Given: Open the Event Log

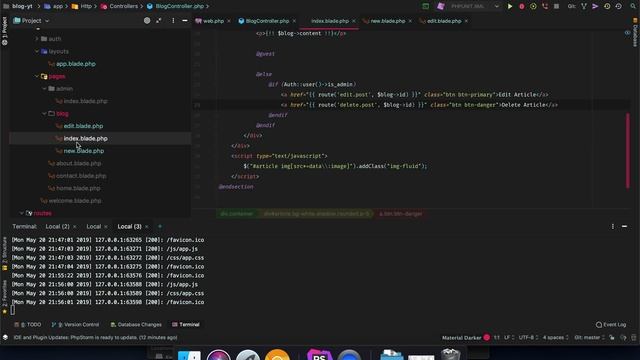Looking at the screenshot, I should tap(611, 324).
